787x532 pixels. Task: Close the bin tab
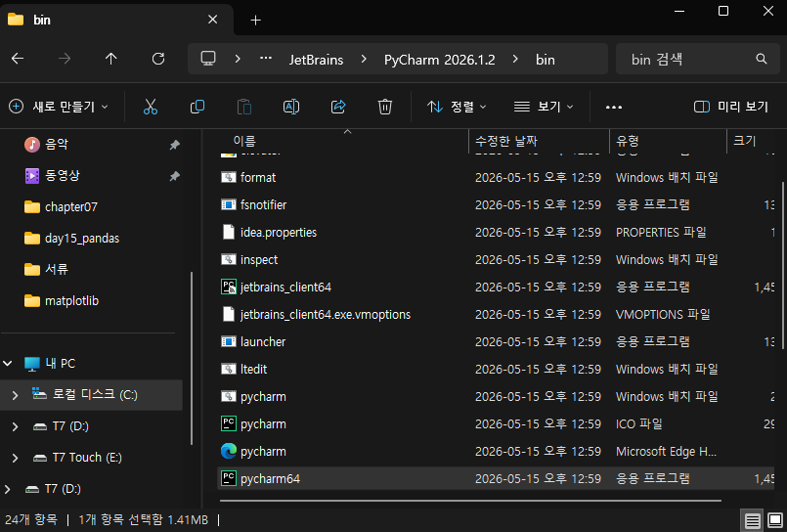point(213,20)
